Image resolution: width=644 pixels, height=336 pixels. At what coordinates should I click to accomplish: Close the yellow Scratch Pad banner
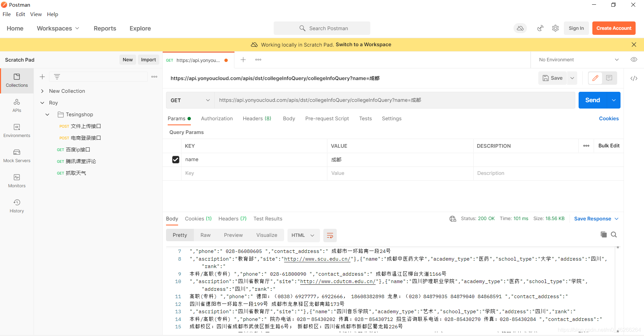click(x=634, y=45)
